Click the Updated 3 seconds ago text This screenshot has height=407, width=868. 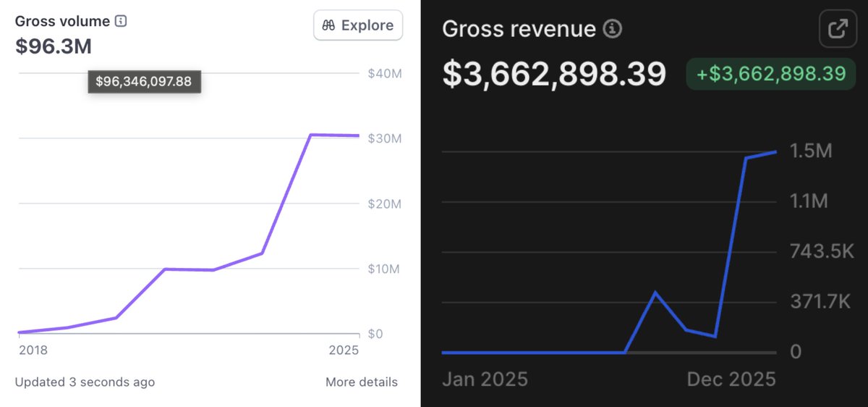click(x=85, y=382)
